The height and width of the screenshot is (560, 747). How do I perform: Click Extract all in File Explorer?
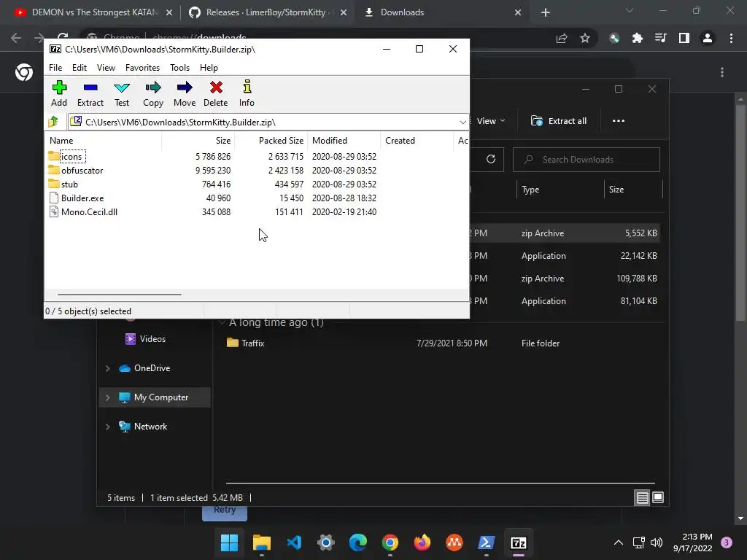[558, 121]
